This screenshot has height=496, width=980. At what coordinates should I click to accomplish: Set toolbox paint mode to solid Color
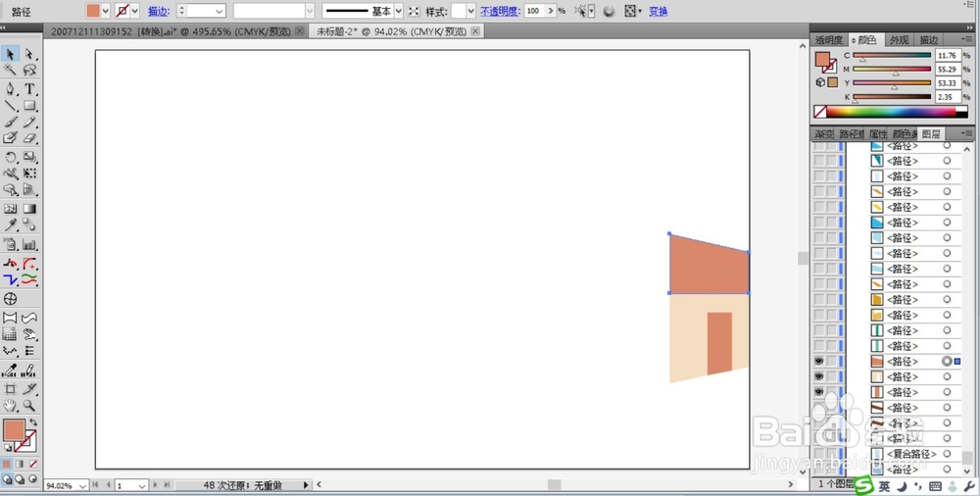[x=7, y=464]
